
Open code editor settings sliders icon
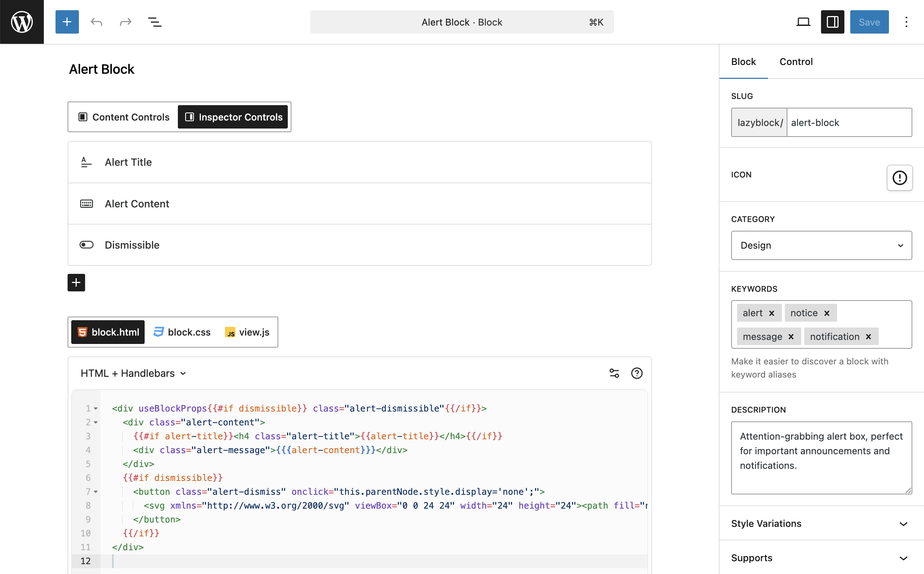614,373
